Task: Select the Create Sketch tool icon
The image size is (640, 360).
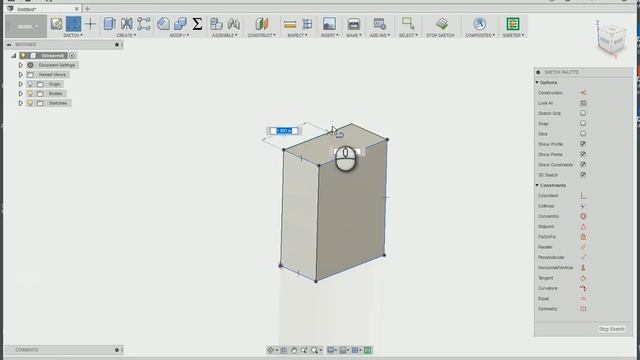Action: pos(56,24)
